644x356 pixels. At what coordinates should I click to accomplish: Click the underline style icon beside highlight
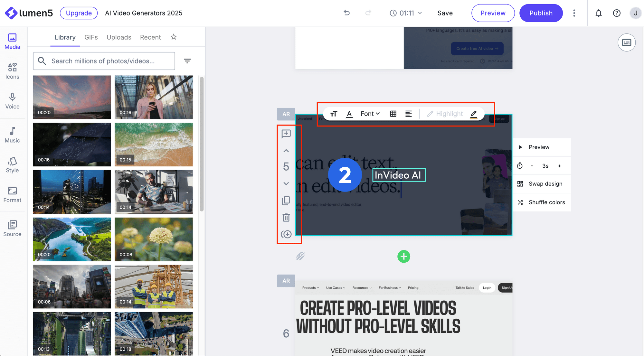point(473,114)
